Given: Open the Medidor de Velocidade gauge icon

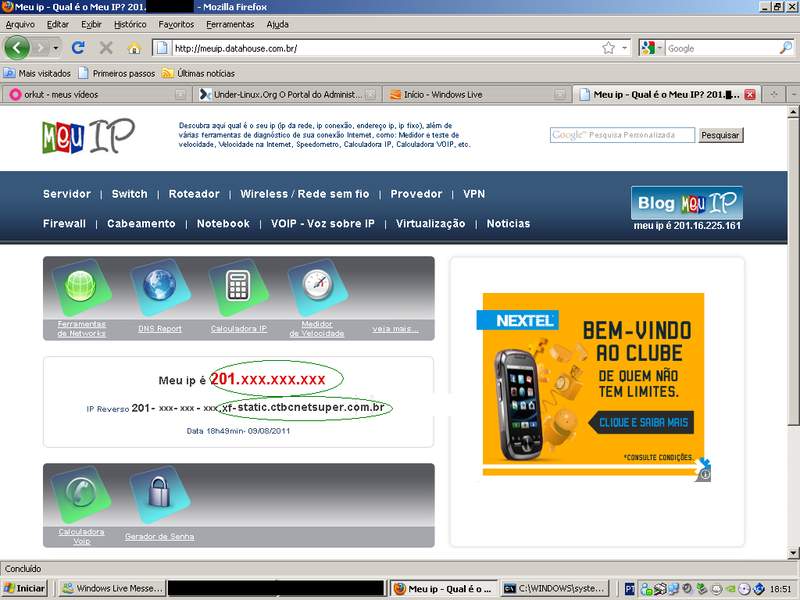Looking at the screenshot, I should coord(317,286).
